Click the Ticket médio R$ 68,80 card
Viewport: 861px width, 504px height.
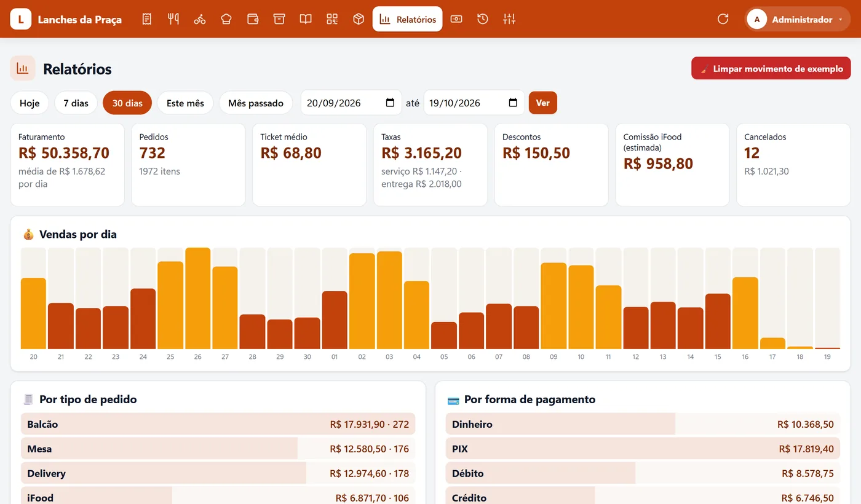(x=309, y=165)
